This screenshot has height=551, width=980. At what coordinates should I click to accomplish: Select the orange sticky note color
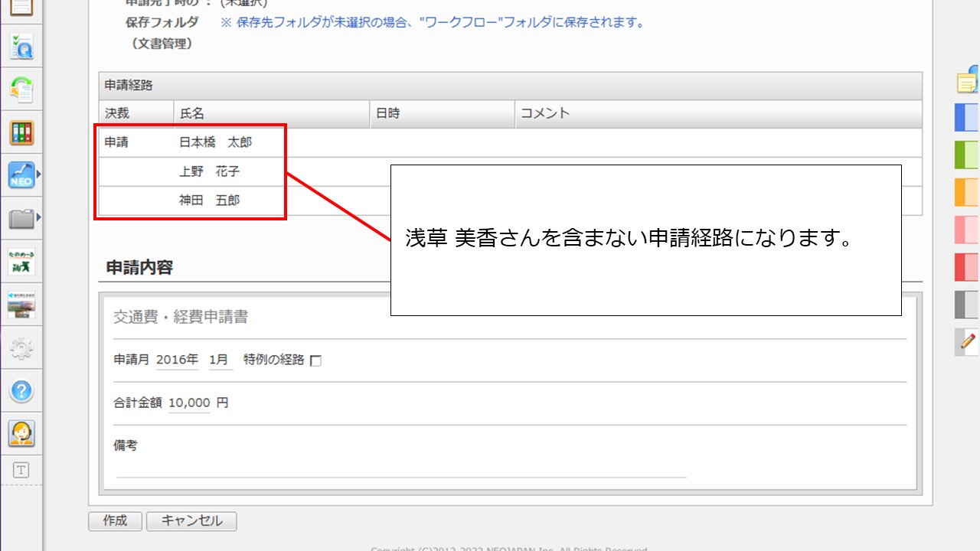[967, 192]
